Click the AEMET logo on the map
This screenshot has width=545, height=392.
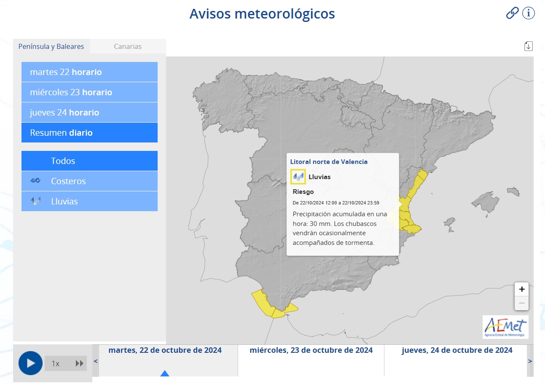click(x=505, y=327)
